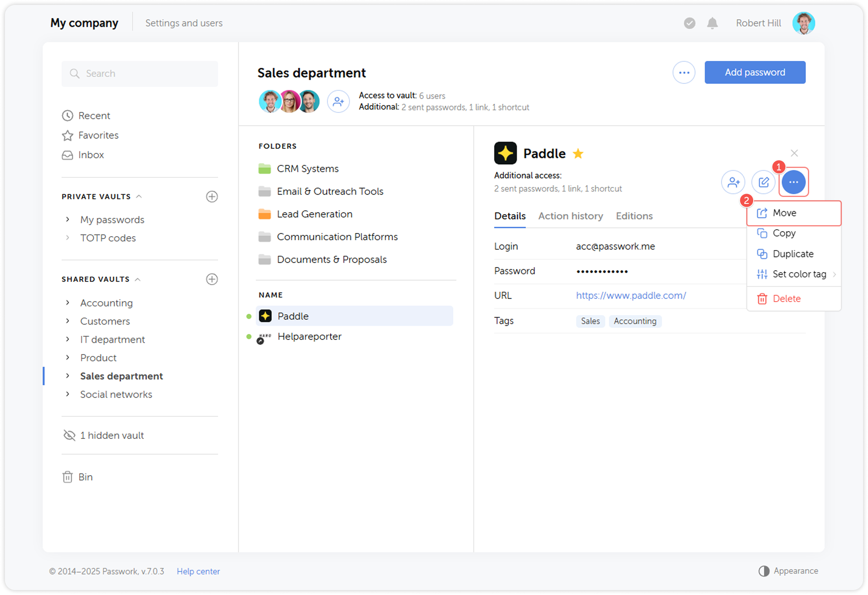Add a new private vault plus icon
The width and height of the screenshot is (868, 595).
pos(212,197)
